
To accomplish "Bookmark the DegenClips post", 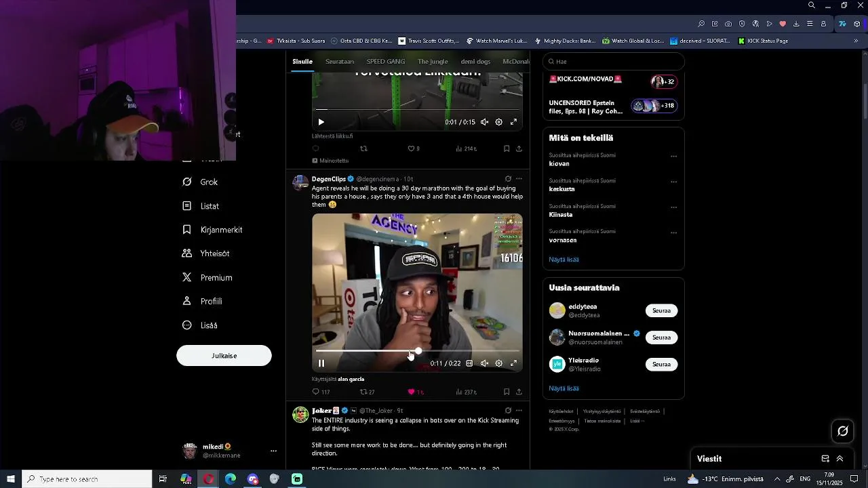I will (507, 392).
